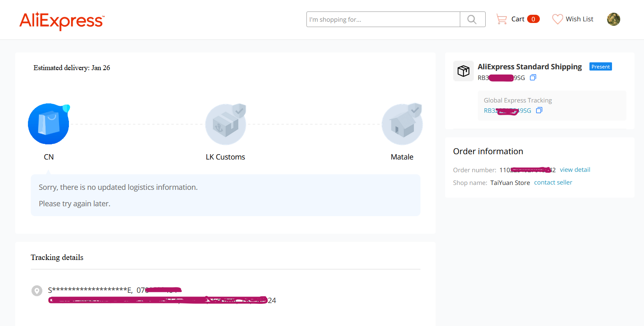This screenshot has width=644, height=326.
Task: Copy the Global Express Tracking number
Action: click(x=539, y=110)
